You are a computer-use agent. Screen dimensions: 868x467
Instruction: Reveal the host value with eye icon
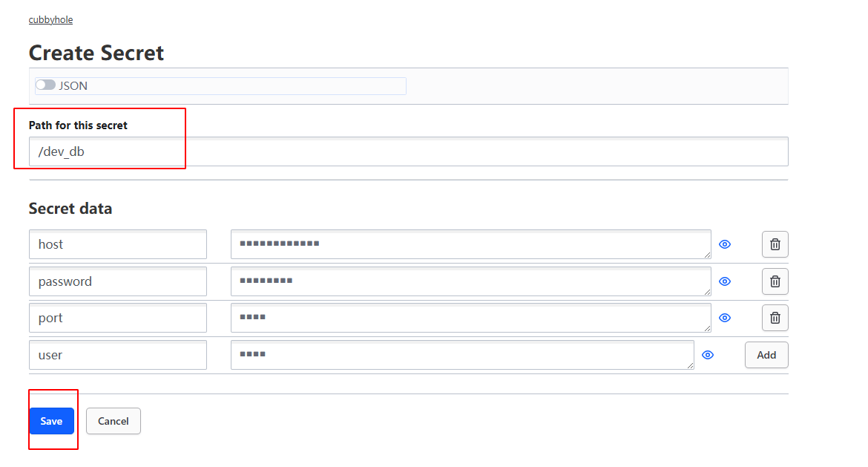[725, 244]
